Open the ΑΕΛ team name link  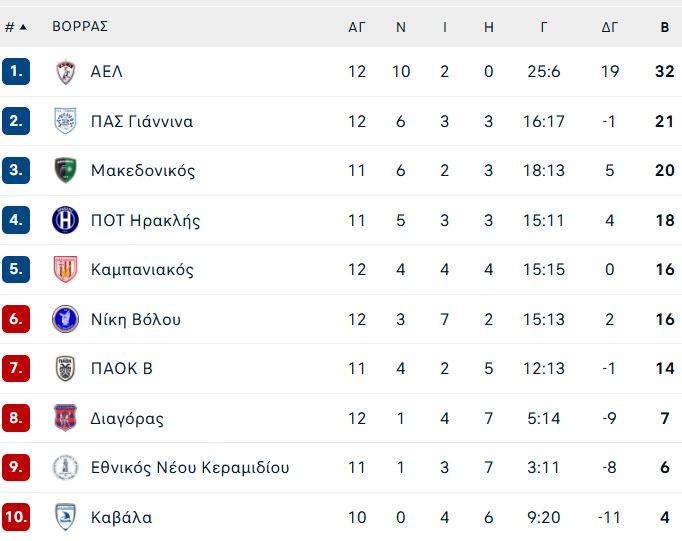click(x=107, y=71)
